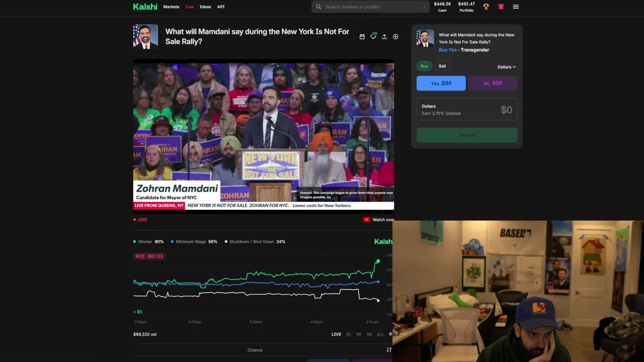Click the green Worker line endpoint marker
Viewport: 644px width, 362px height.
[x=378, y=261]
